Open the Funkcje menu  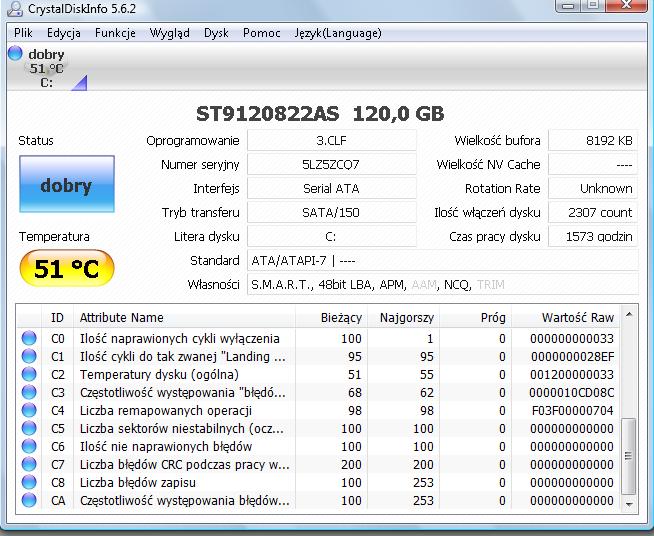(115, 33)
